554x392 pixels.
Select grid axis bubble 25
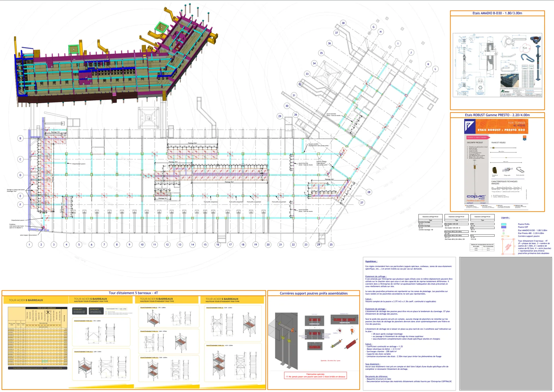coord(331,244)
